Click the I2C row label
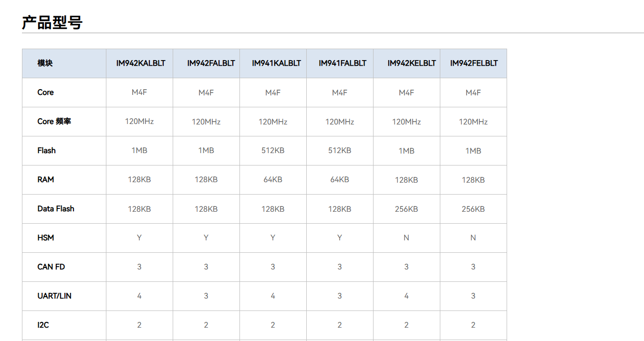This screenshot has width=644, height=341. click(43, 325)
